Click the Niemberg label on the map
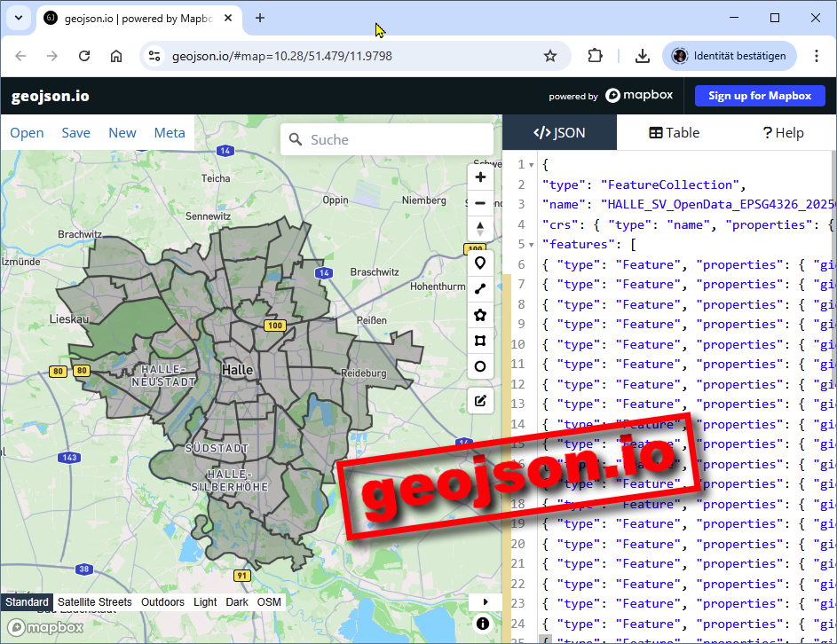The image size is (837, 644). tap(424, 200)
